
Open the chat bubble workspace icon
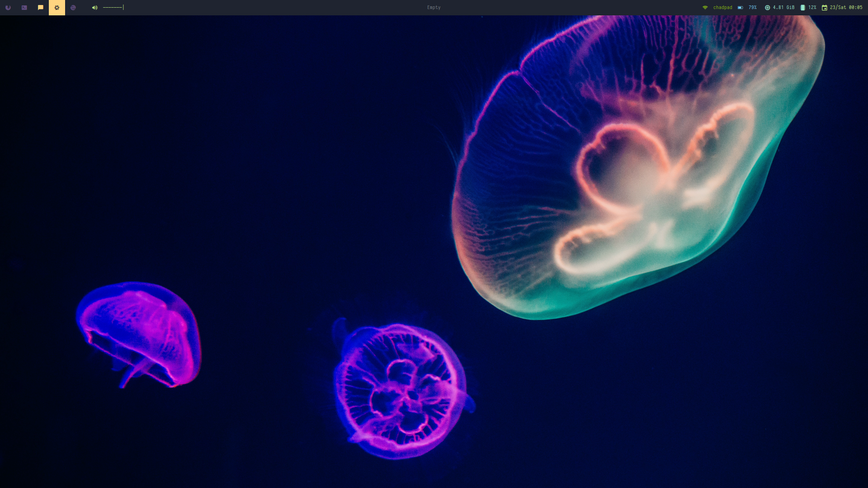[x=40, y=7]
